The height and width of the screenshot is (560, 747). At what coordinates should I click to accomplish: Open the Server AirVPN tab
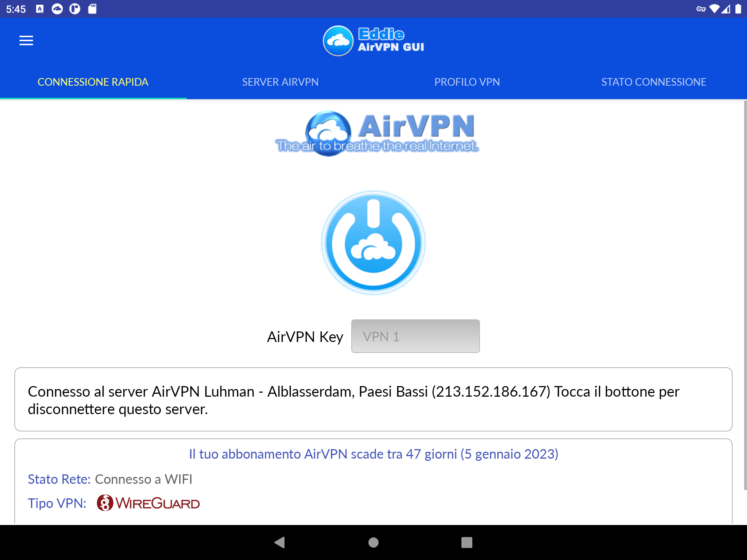[280, 82]
